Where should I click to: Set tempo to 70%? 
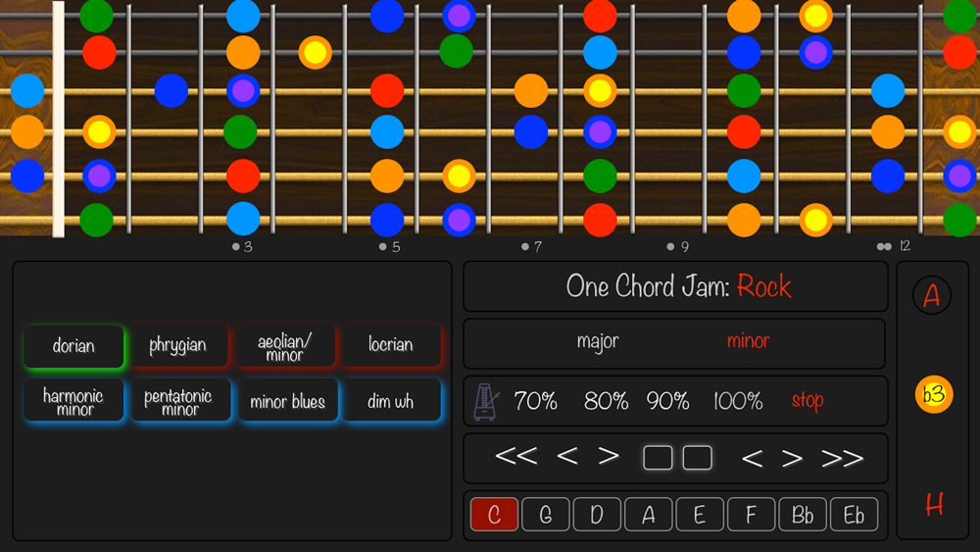click(536, 401)
